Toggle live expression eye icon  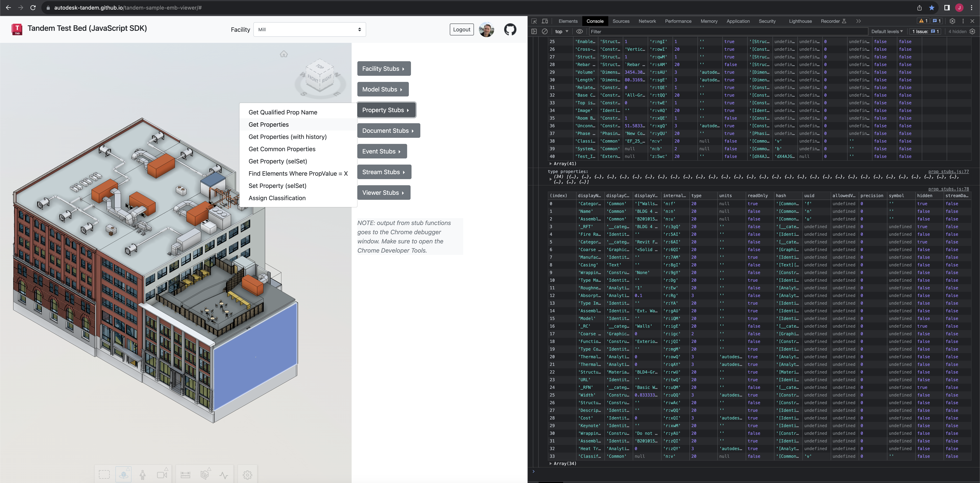click(579, 32)
